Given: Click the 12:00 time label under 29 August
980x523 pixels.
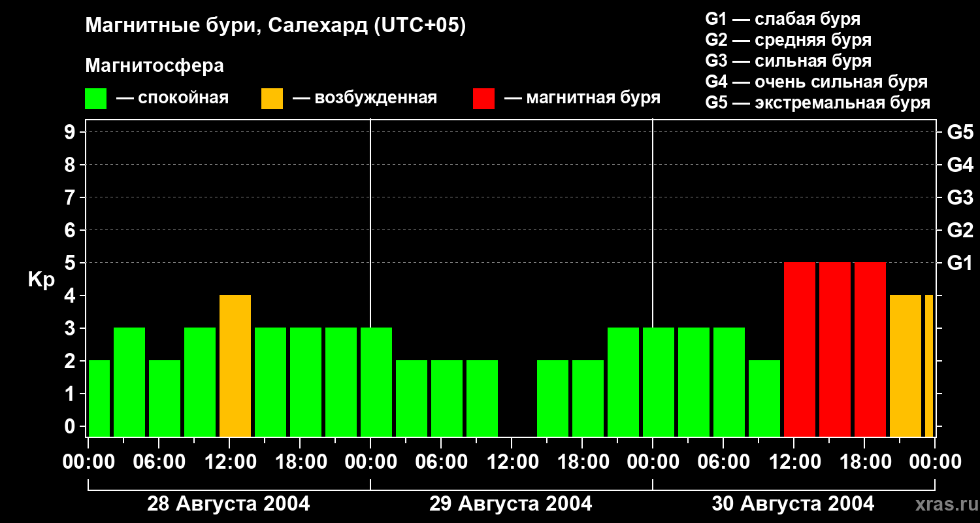Looking at the screenshot, I should click(512, 462).
